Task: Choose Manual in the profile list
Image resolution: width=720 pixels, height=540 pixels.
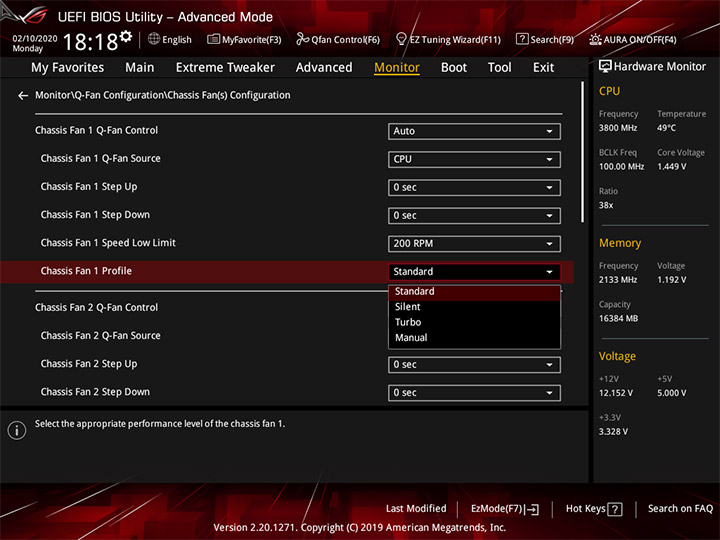Action: click(474, 338)
